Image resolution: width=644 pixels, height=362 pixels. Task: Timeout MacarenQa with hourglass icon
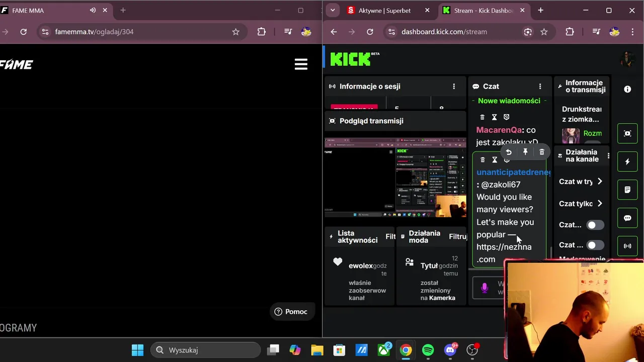[494, 117]
